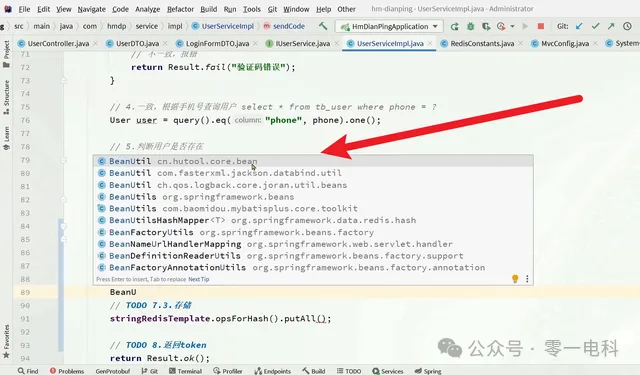Close the UserServiceImpl.java tab
This screenshot has width=640, height=375.
click(x=430, y=43)
